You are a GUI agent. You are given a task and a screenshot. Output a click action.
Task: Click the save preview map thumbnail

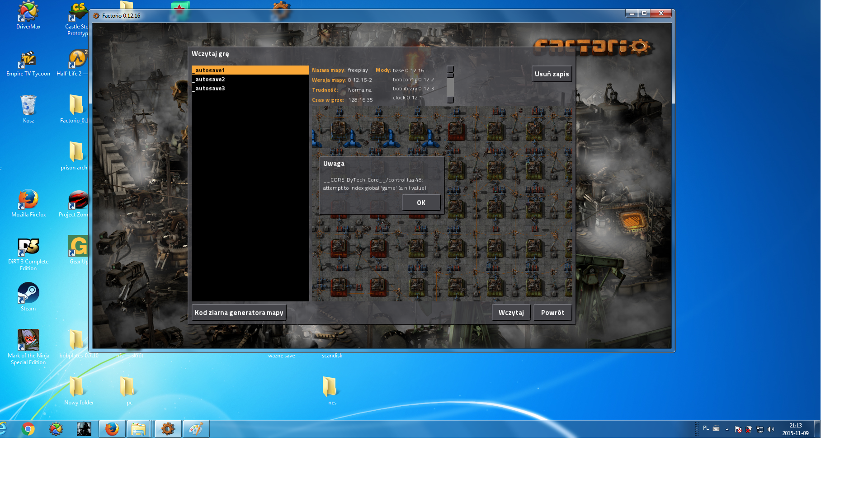pyautogui.click(x=442, y=204)
